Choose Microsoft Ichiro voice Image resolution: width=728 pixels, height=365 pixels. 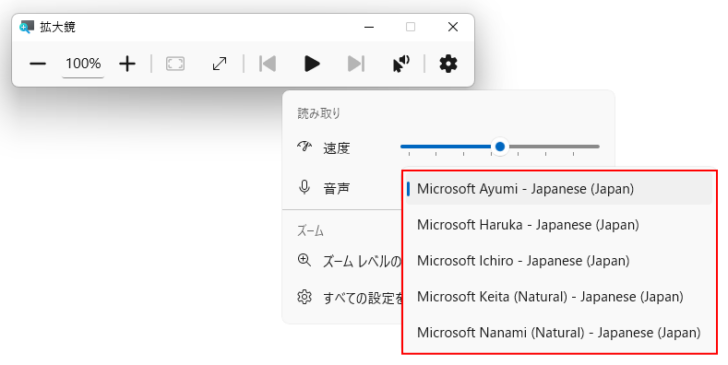559,261
